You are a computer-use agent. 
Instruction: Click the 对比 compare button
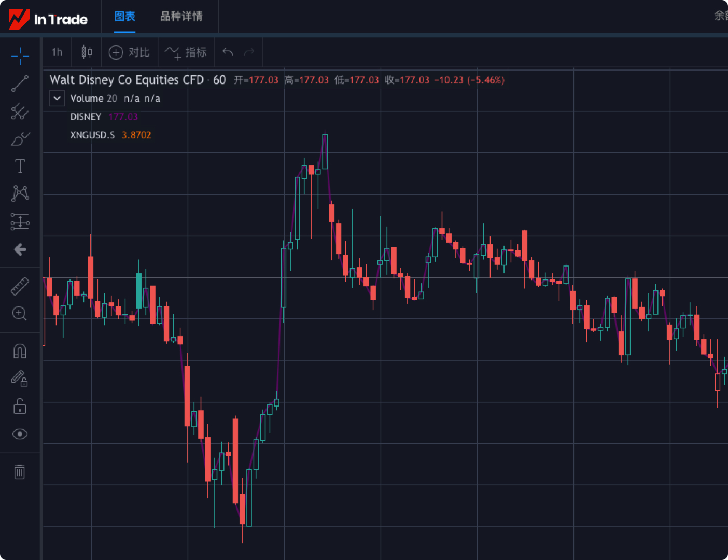pos(130,52)
